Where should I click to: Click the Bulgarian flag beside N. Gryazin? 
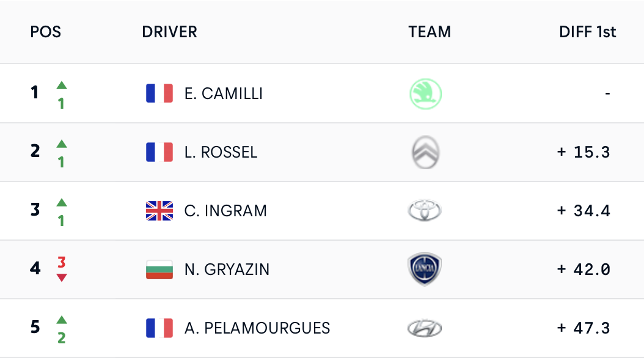[x=159, y=269]
